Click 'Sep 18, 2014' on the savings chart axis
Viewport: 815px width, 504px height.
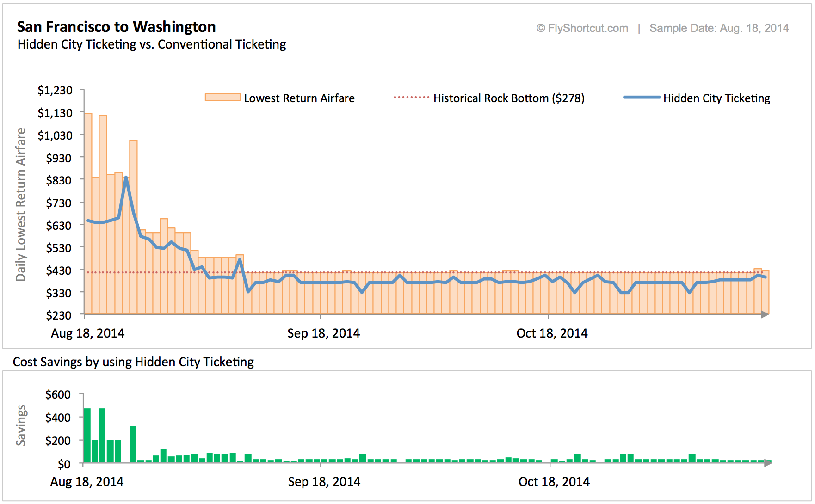[x=324, y=482]
